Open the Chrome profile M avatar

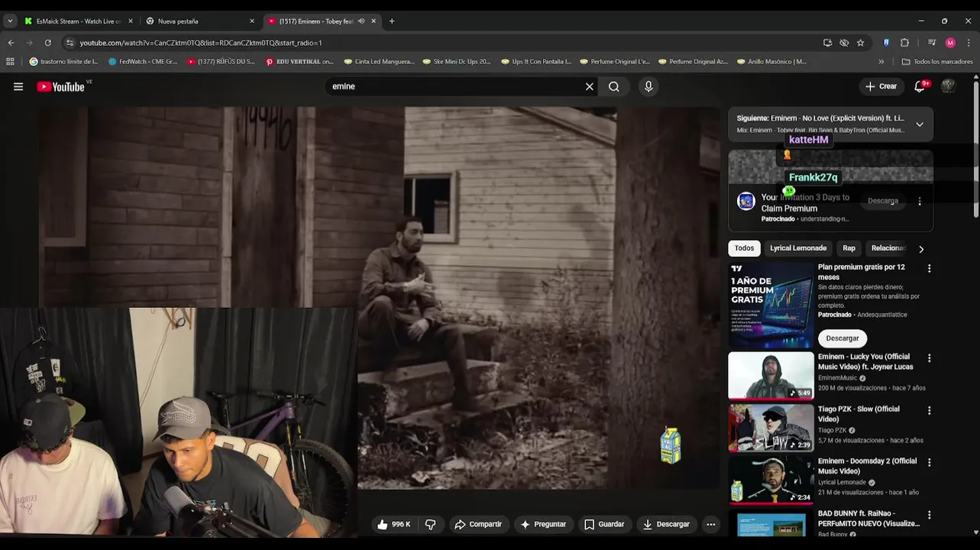tap(950, 43)
